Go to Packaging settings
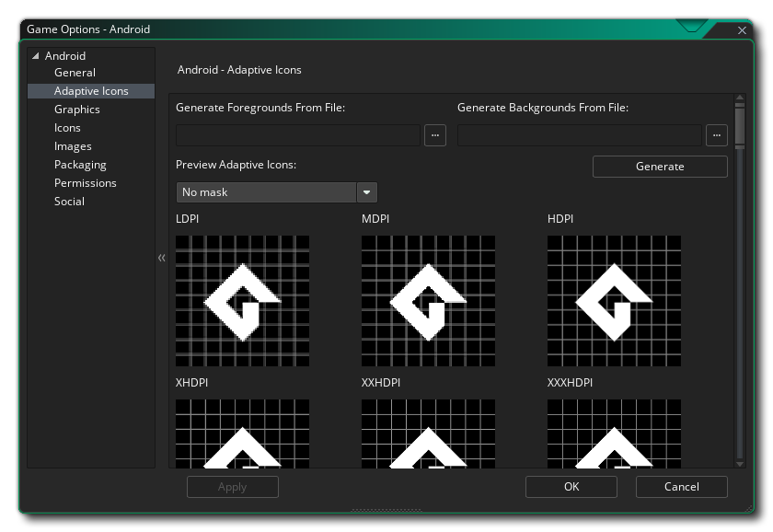The image size is (773, 532). pyautogui.click(x=80, y=165)
